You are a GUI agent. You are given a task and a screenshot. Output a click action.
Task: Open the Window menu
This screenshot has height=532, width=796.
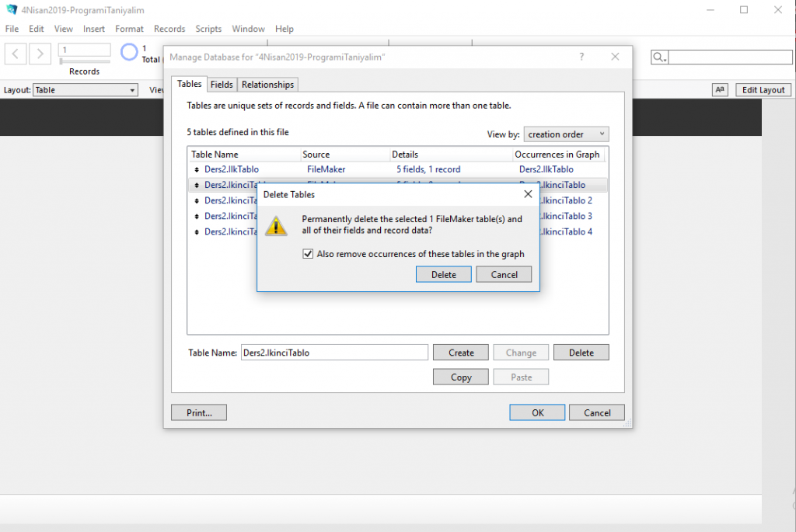point(248,29)
